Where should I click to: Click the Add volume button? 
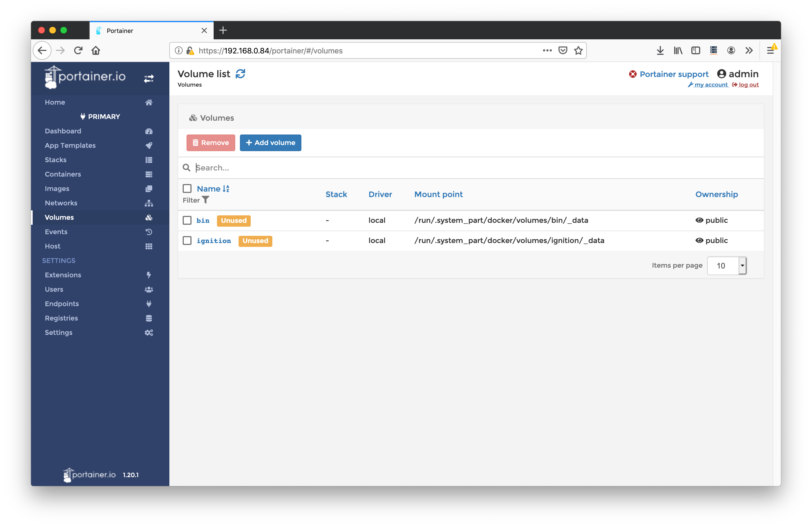tap(271, 143)
